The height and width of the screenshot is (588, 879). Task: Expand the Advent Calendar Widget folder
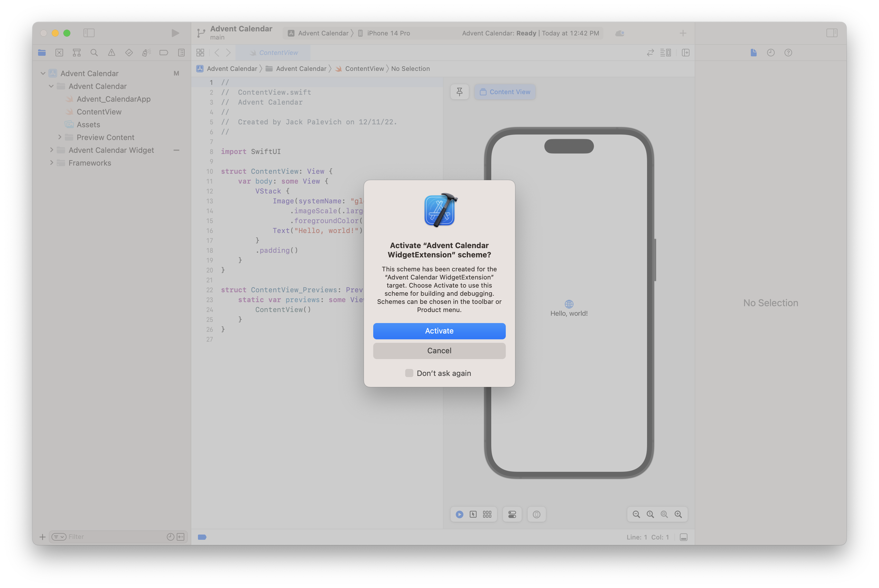(x=51, y=150)
